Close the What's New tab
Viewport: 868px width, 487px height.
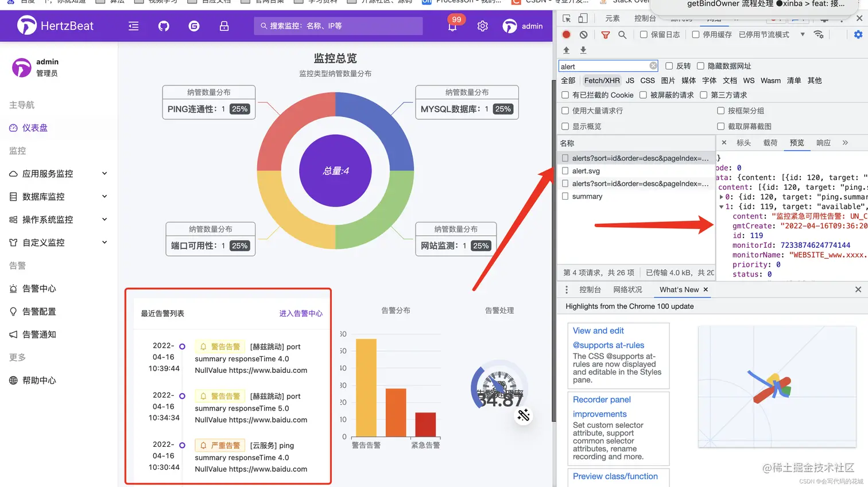[706, 290]
